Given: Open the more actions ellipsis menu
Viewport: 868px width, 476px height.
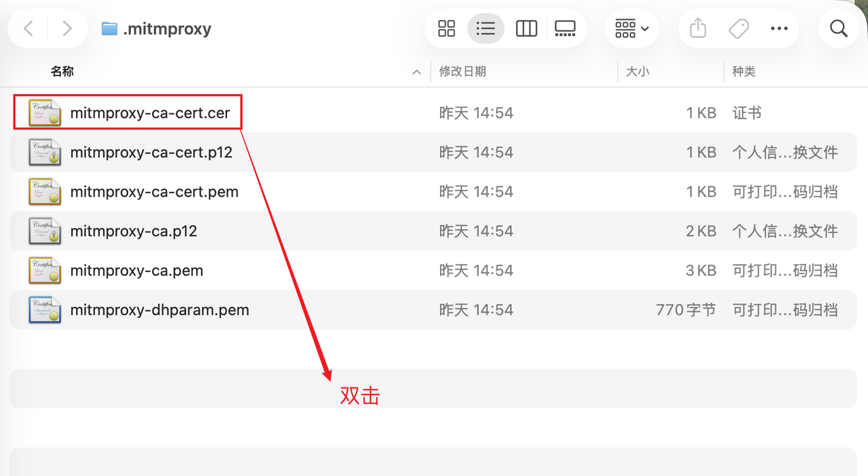Looking at the screenshot, I should pos(779,28).
